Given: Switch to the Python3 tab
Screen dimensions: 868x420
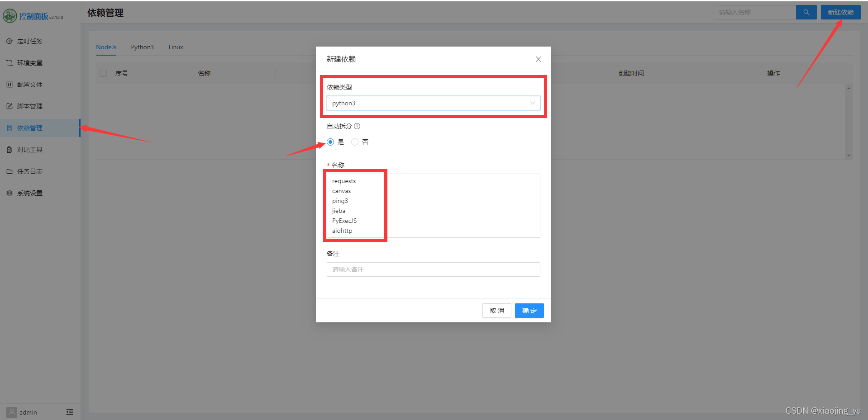Looking at the screenshot, I should (142, 47).
